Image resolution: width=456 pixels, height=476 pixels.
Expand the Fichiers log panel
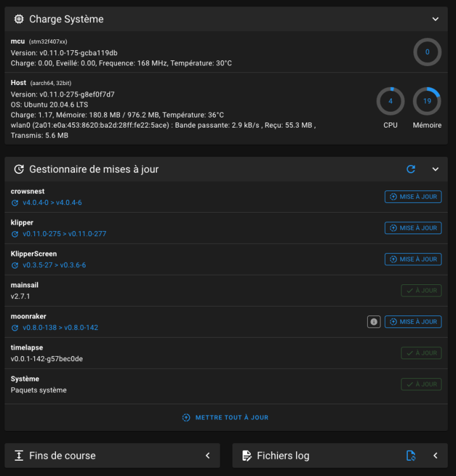coord(436,456)
